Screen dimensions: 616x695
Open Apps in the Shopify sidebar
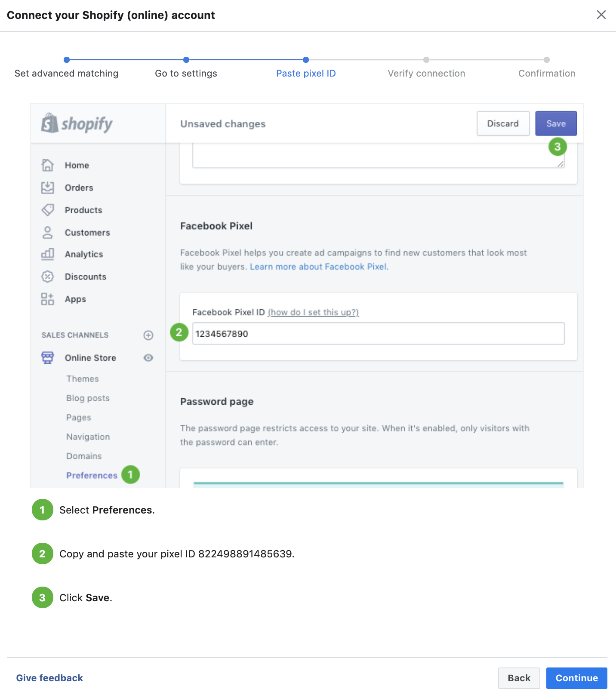tap(75, 299)
